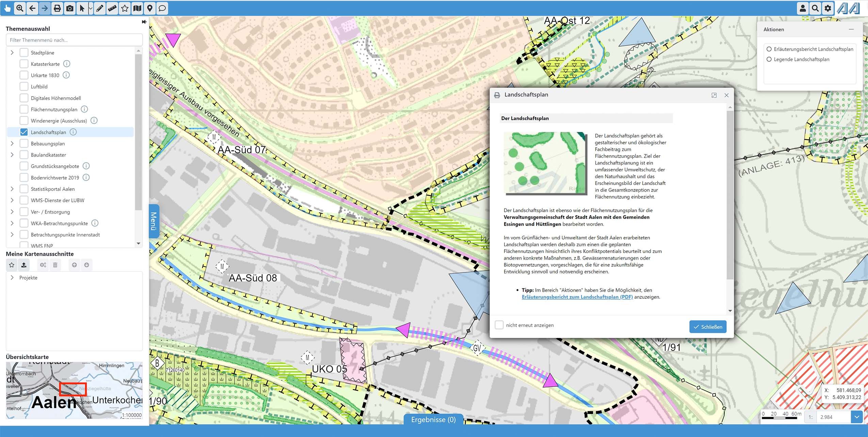Open the 'Ergebnisse (0)' panel at bottom
The height and width of the screenshot is (437, 868).
(434, 419)
